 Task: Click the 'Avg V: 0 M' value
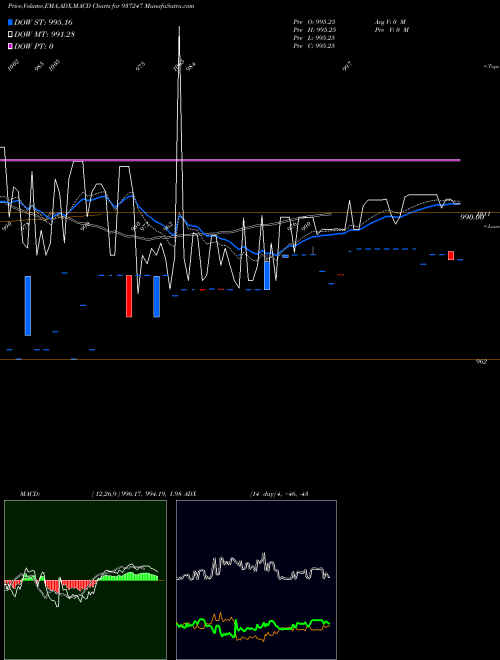(390, 22)
